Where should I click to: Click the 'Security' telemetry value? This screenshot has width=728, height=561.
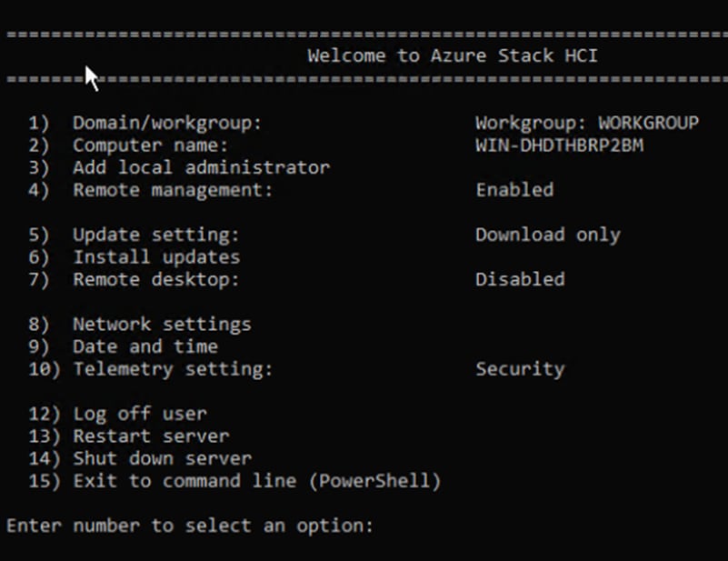[520, 369]
